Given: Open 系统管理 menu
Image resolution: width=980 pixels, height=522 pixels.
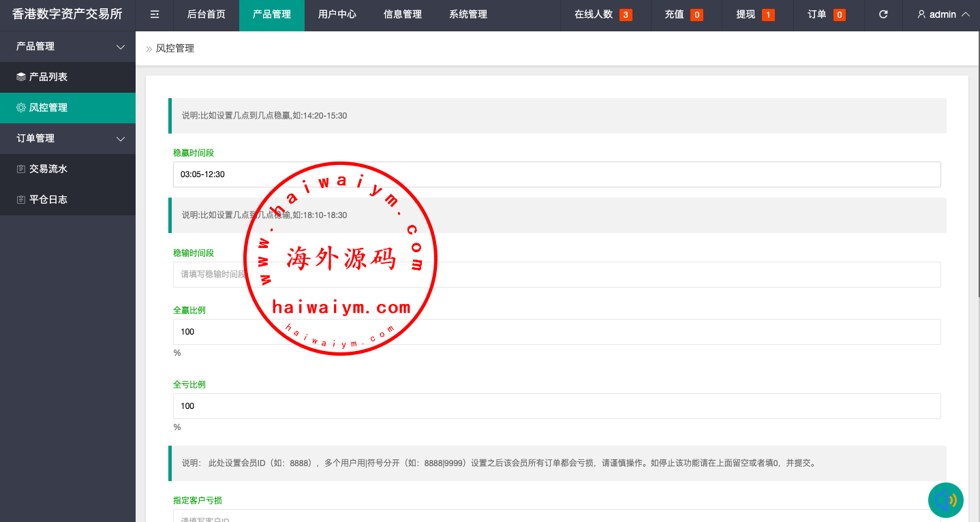Looking at the screenshot, I should click(x=468, y=14).
